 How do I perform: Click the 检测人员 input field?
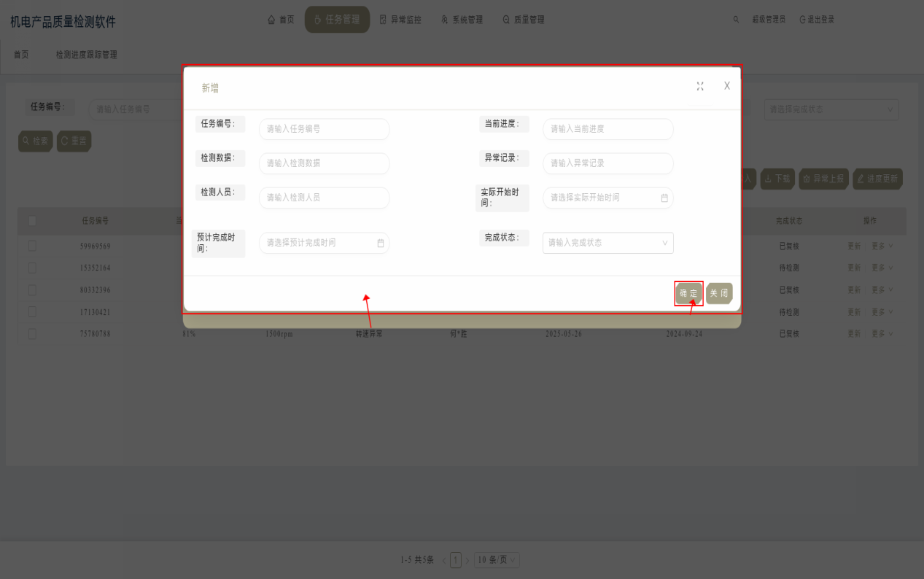[x=324, y=198]
